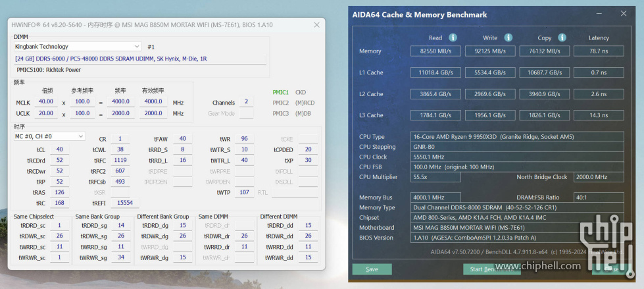Open the MC #0, CH #0 dropdown
644x289 pixels.
coord(50,136)
